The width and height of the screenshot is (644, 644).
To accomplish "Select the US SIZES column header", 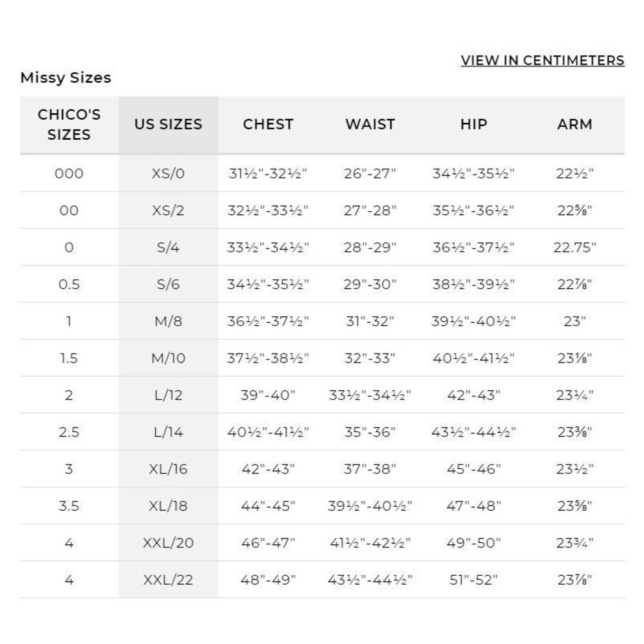I will point(168,124).
